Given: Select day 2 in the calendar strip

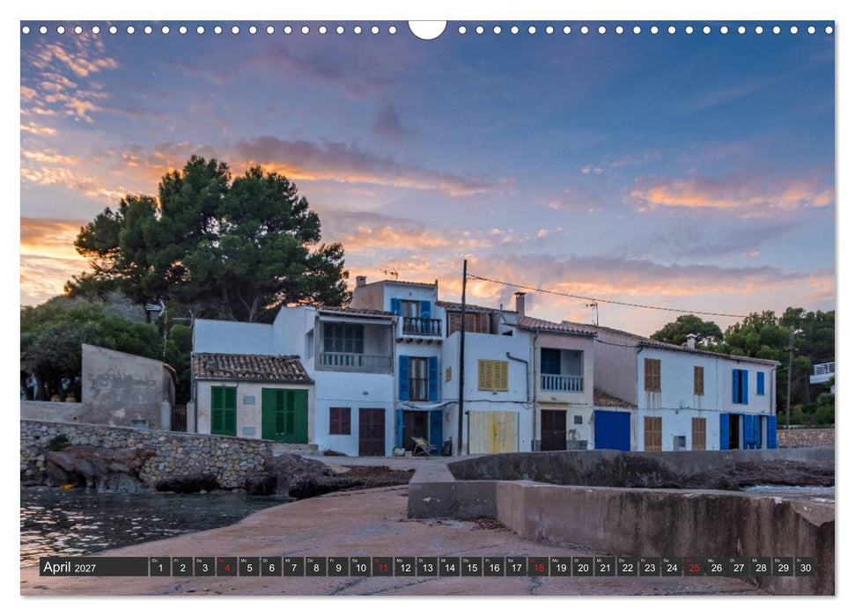Looking at the screenshot, I should [x=182, y=567].
